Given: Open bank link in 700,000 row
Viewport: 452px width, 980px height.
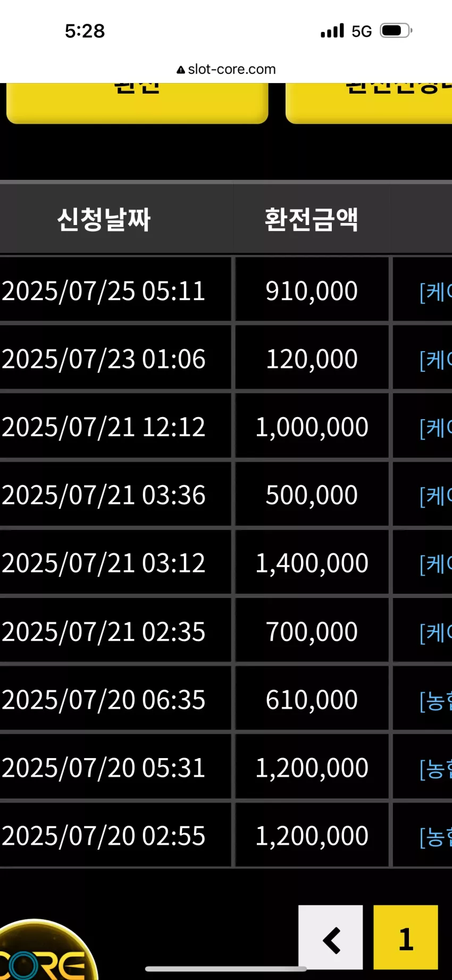Looking at the screenshot, I should (x=436, y=632).
